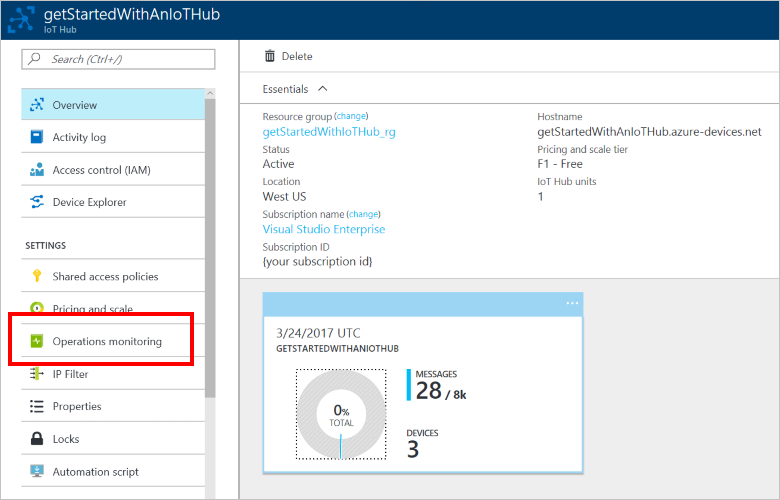The image size is (780, 500).
Task: Open Shared access policies settings
Action: 113,276
